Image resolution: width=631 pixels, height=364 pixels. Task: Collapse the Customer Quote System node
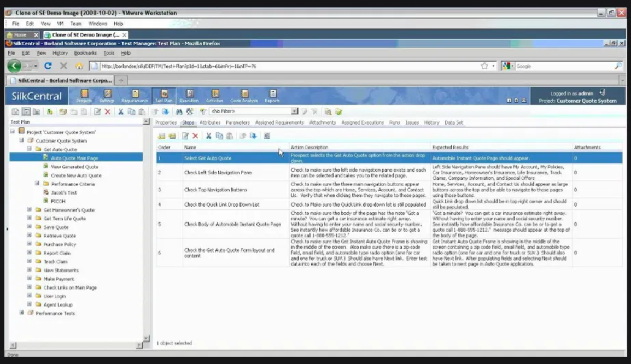[22, 140]
